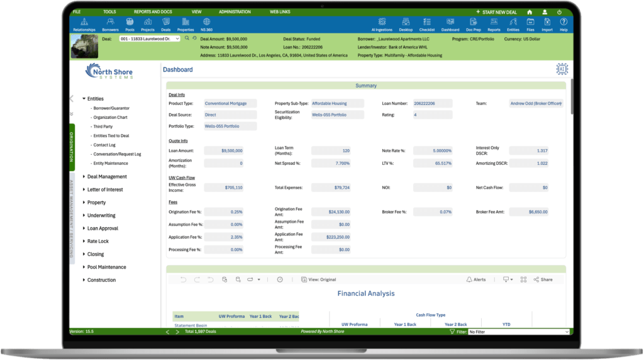Go to home via house icon
The height and width of the screenshot is (360, 644).
530,12
